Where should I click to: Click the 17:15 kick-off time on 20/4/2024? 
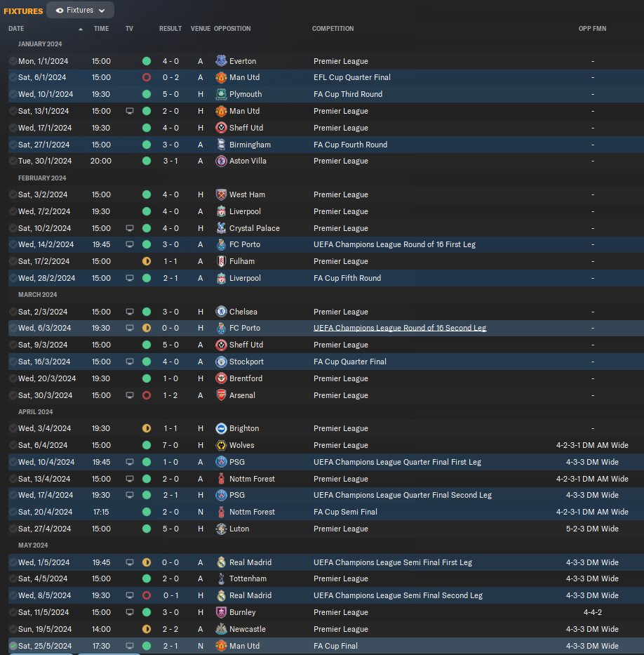101,512
